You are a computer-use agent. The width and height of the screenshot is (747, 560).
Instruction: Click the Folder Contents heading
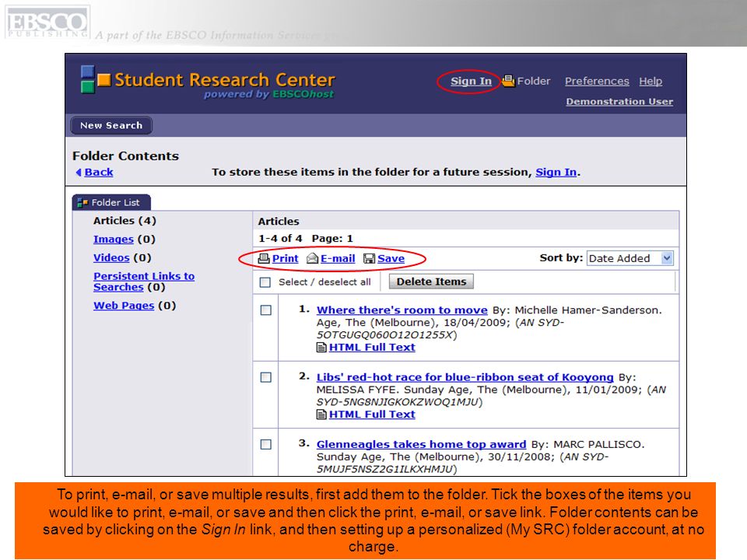[x=126, y=156]
